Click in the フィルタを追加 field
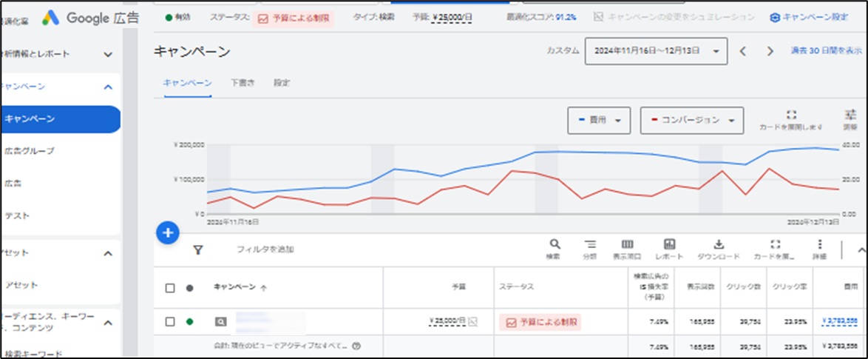Image resolution: width=868 pixels, height=359 pixels. point(266,249)
